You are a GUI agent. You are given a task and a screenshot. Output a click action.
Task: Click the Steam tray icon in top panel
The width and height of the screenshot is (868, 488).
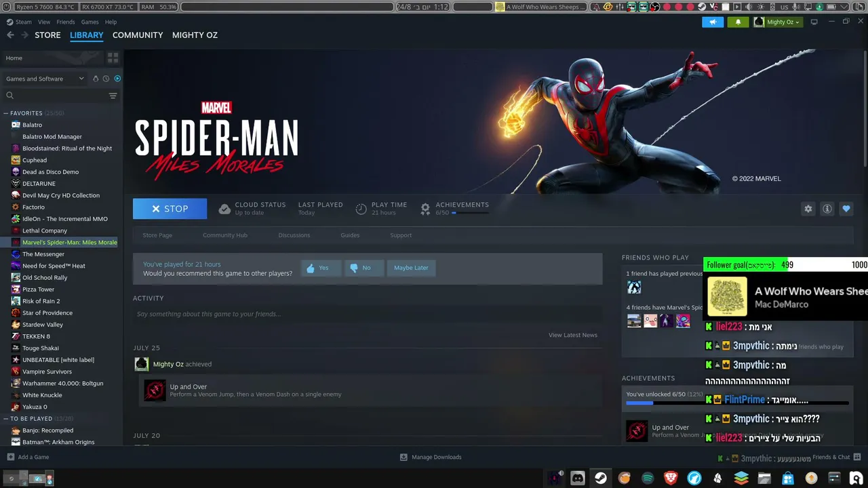702,7
